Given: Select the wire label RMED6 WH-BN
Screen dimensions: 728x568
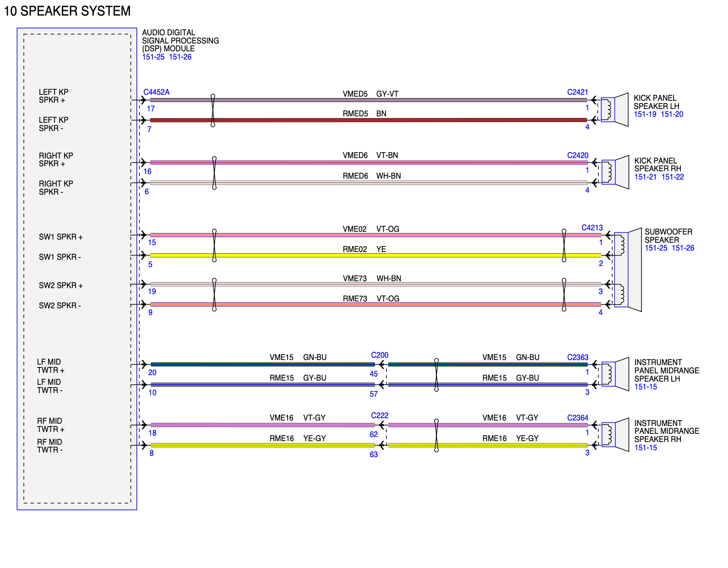Looking at the screenshot, I should (x=372, y=176).
